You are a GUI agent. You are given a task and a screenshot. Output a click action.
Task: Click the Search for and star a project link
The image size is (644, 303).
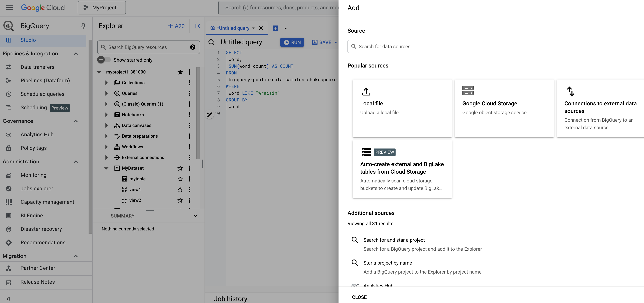pyautogui.click(x=393, y=240)
